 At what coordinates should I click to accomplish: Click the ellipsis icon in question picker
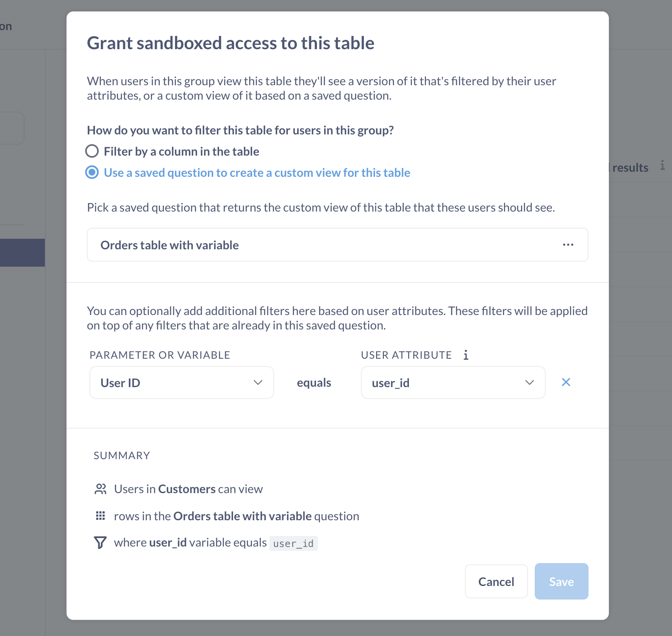568,245
